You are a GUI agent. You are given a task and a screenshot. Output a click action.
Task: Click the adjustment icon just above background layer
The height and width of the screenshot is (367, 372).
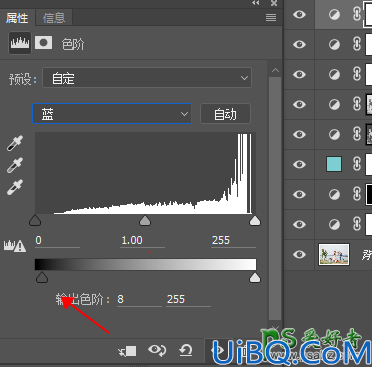pyautogui.click(x=334, y=224)
